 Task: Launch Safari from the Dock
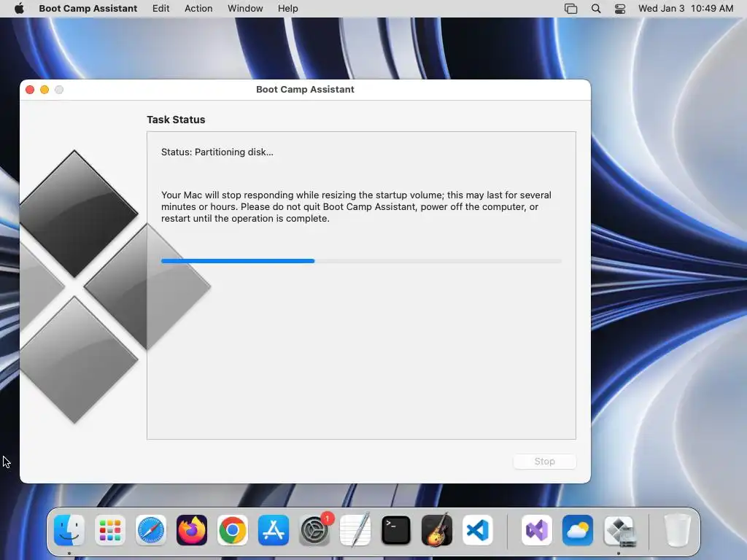pos(151,530)
